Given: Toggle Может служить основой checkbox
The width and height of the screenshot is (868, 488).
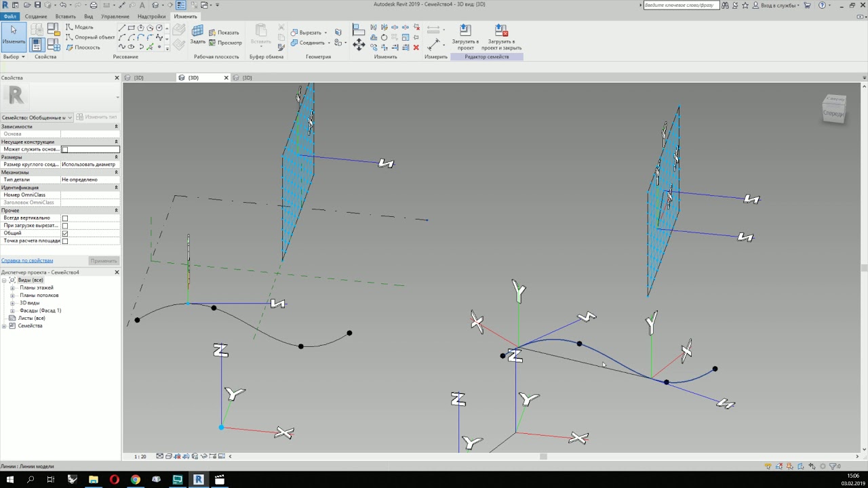Looking at the screenshot, I should 65,150.
